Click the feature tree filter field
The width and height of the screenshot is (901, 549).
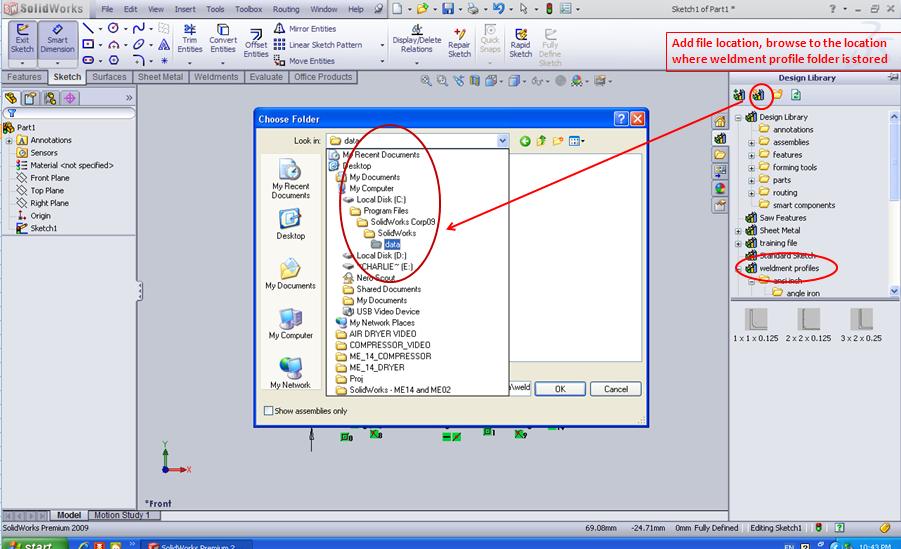69,113
